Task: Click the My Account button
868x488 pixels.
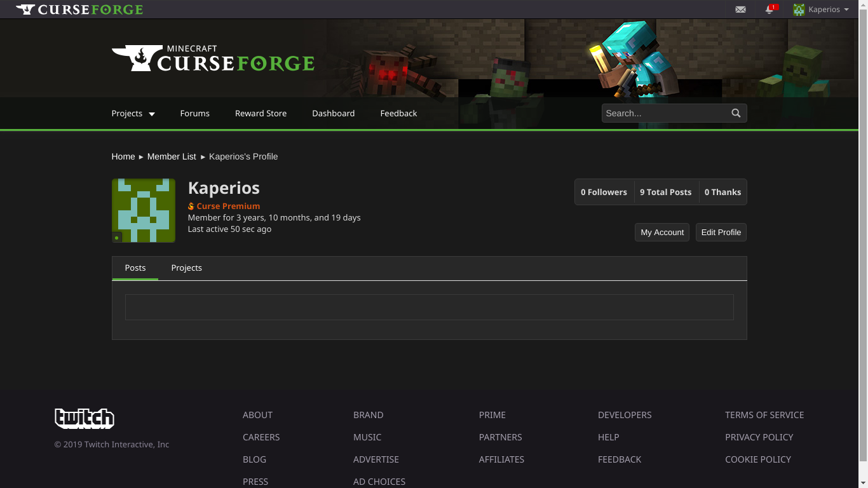Action: (661, 232)
